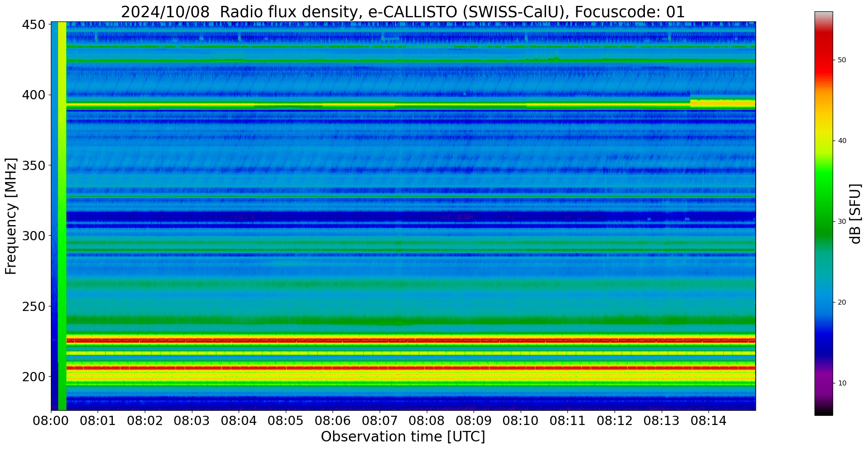Click the 08:10 time tick label
The height and width of the screenshot is (449, 868).
pos(521,420)
